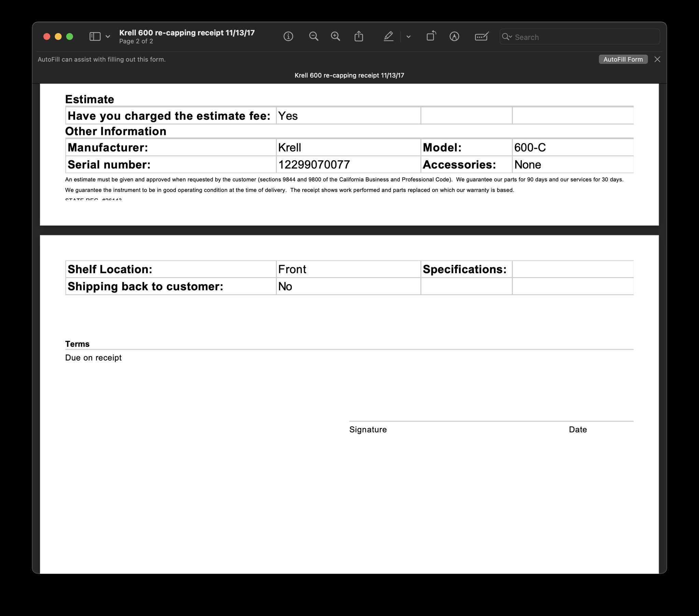Open the form filling toolbar
The height and width of the screenshot is (616, 699).
(x=482, y=36)
